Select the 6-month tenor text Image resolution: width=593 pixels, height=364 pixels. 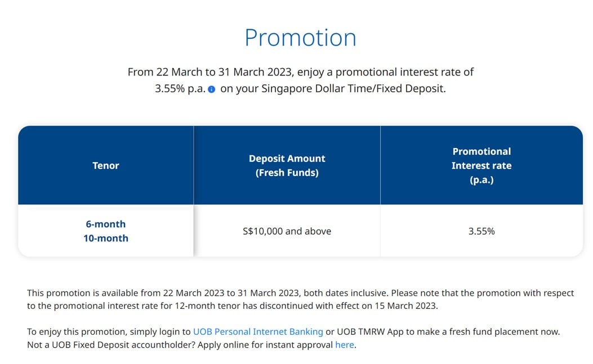pyautogui.click(x=105, y=224)
